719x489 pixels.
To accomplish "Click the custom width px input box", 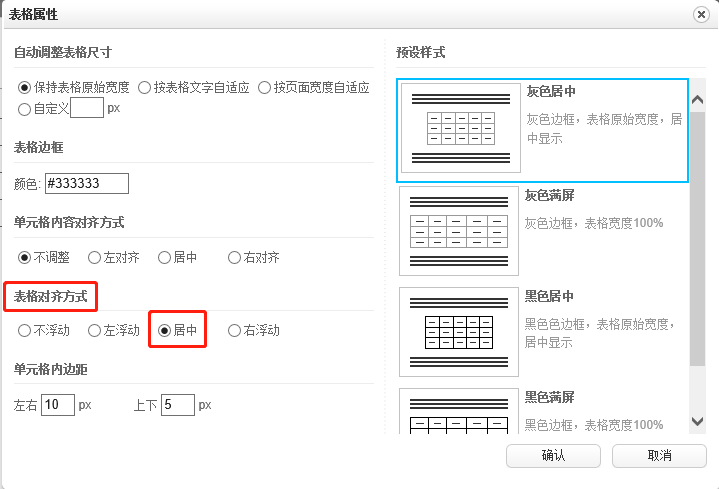I will [x=87, y=107].
